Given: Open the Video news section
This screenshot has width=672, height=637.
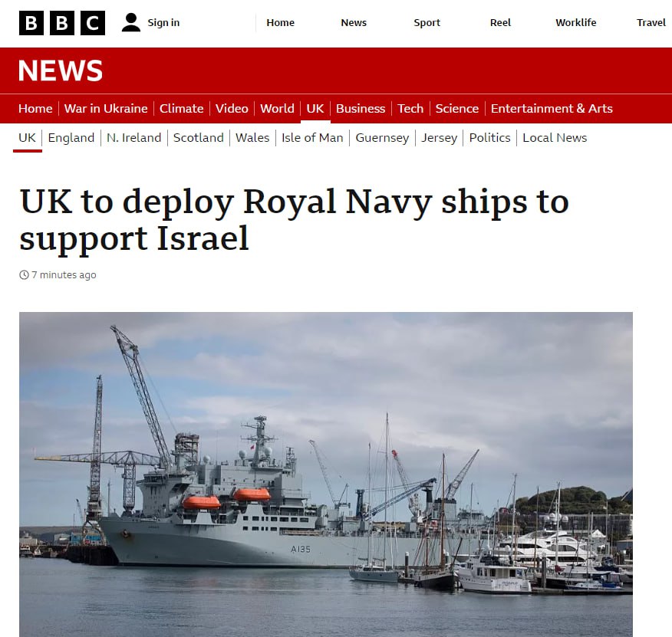Looking at the screenshot, I should point(232,108).
